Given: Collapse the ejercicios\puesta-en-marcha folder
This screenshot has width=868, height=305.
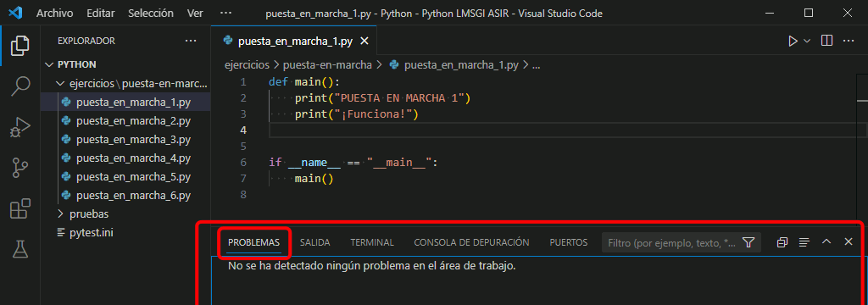Looking at the screenshot, I should point(125,84).
